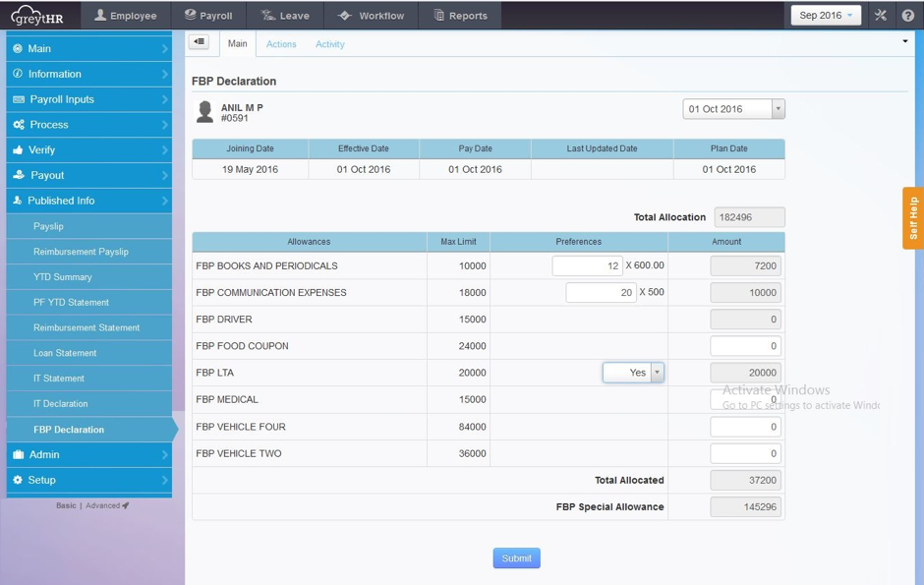
Task: Click the small options arrow at top right
Action: 905,41
